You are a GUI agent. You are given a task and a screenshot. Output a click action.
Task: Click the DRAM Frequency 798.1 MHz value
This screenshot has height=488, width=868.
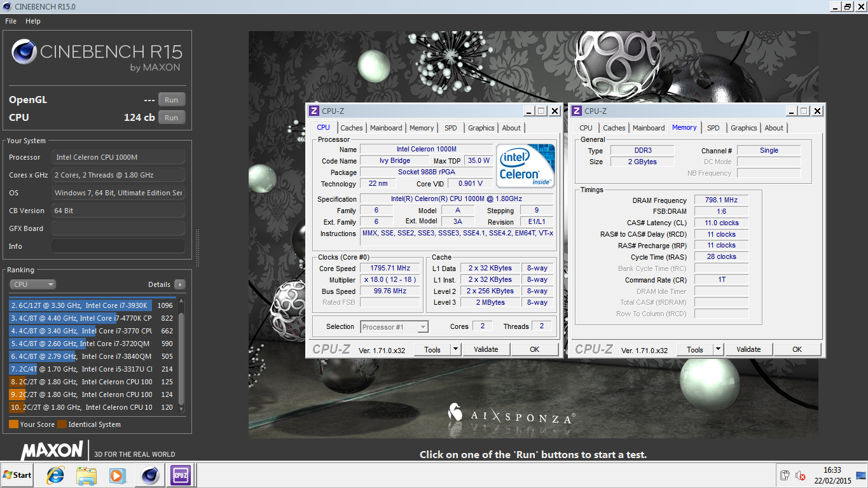[721, 200]
